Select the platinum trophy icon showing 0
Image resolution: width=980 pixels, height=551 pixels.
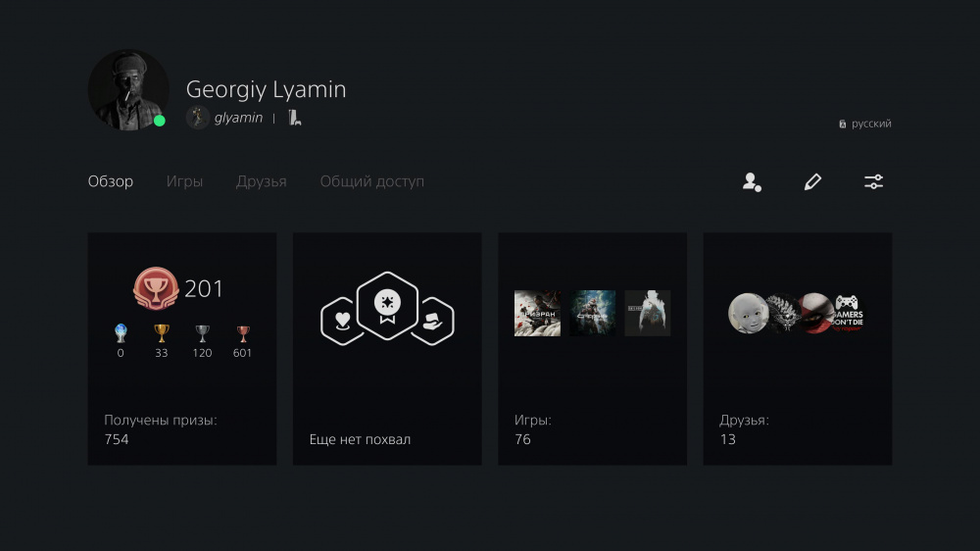(x=121, y=333)
